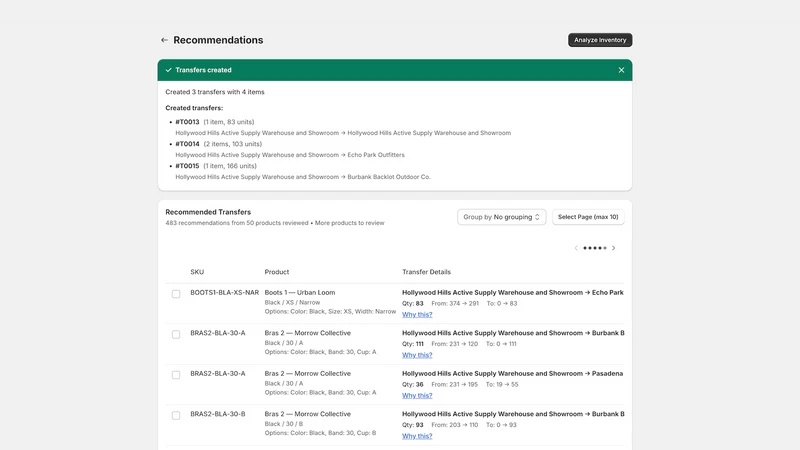The image size is (800, 450).
Task: Go to the next recommendations page arrow
Action: 613,248
